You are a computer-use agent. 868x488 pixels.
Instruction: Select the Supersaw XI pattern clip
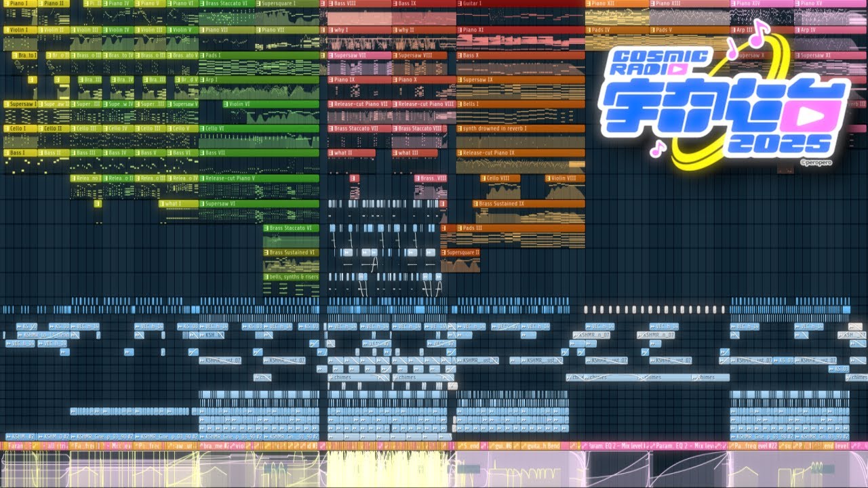tap(831, 56)
